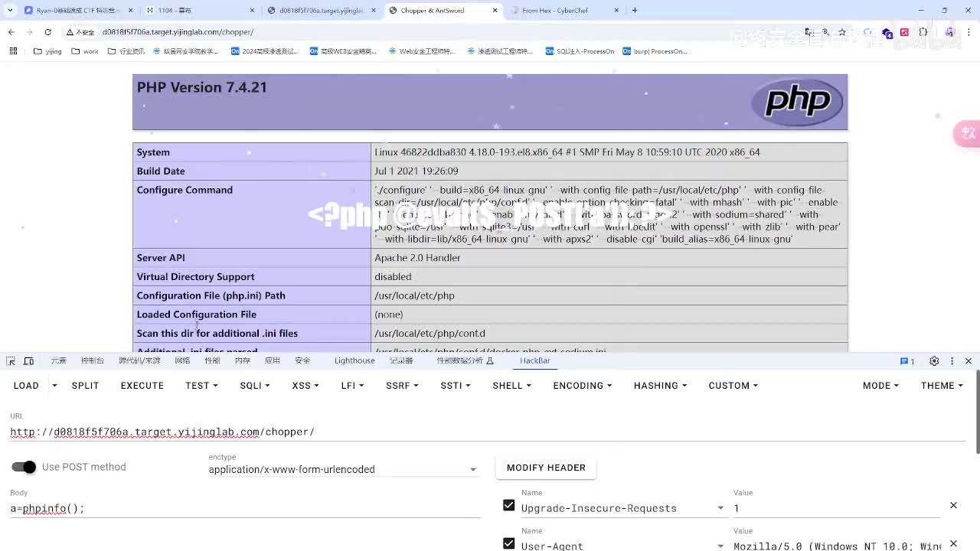Screen dimensions: 980x551
Task: Close the Chopper & AntSword tab
Action: [x=495, y=10]
